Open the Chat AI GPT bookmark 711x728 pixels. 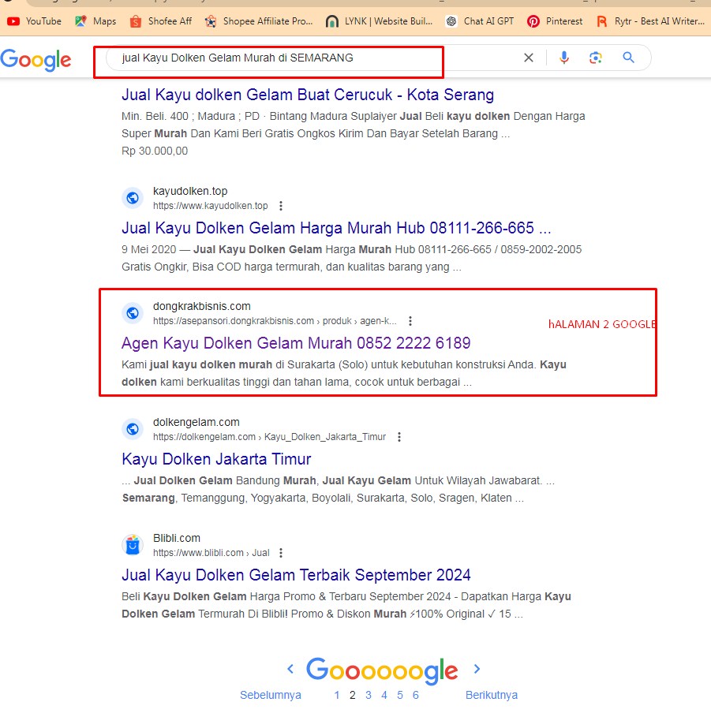tap(480, 21)
